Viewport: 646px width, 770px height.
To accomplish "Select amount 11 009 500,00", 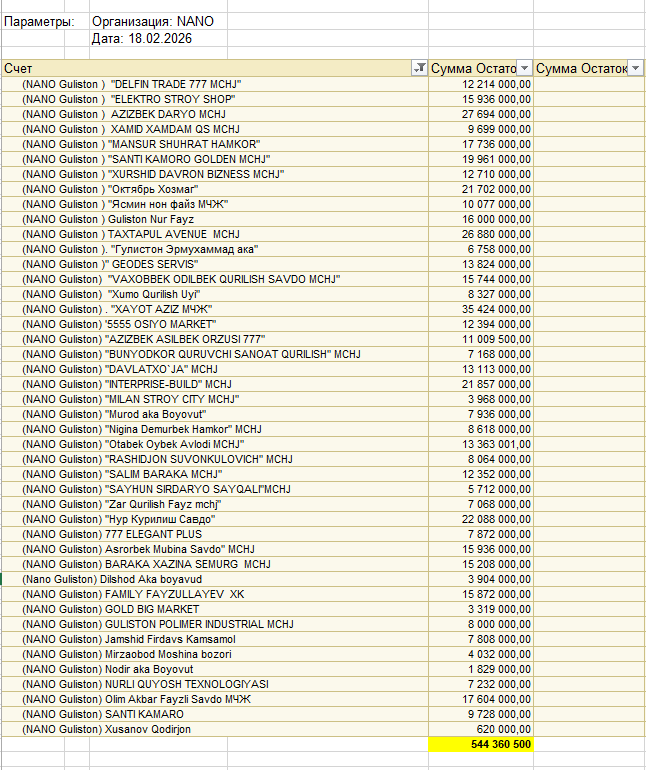I will (x=481, y=339).
